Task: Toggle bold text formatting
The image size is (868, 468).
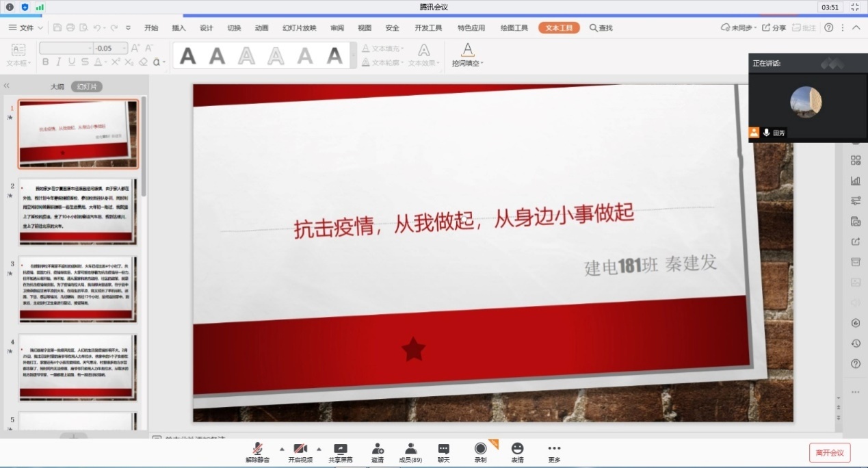Action: (x=46, y=62)
